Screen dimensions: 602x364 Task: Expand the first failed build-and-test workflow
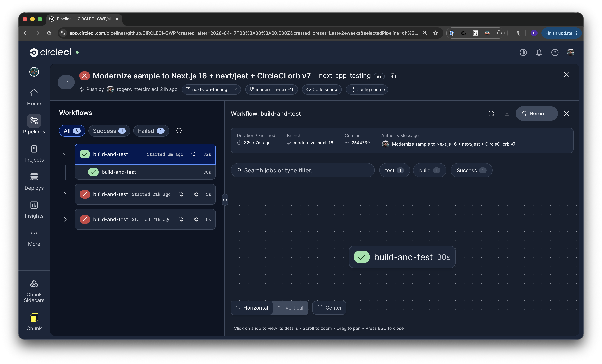point(65,194)
